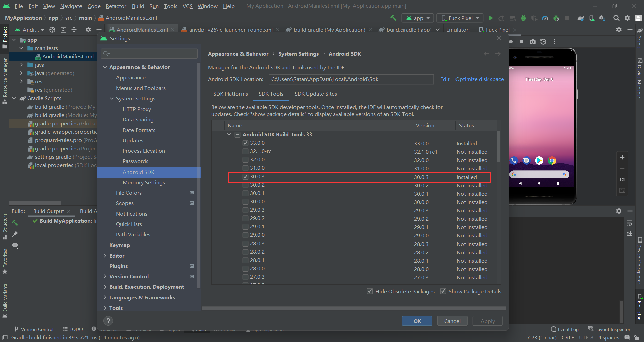Open the Settings dialog help question mark

[108, 321]
